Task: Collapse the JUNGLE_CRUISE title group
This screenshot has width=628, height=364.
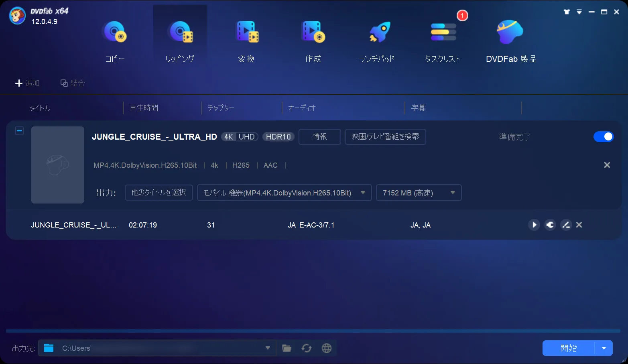Action: pos(19,131)
